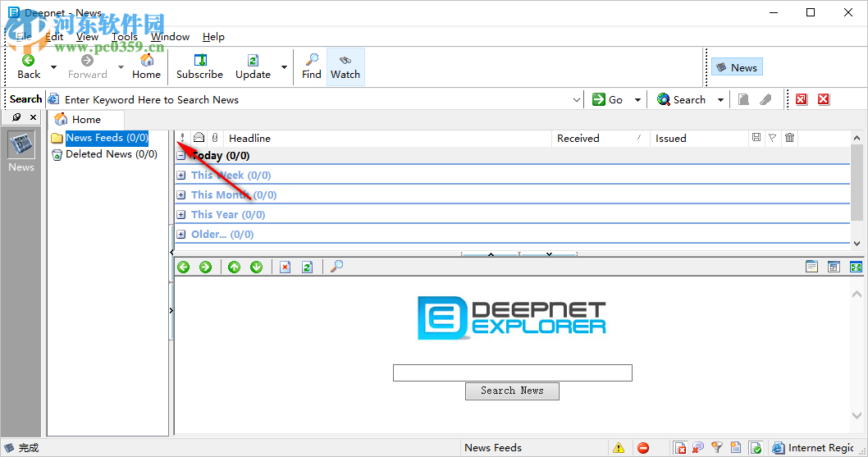Click the red restore-tab icon in search bar
Image resolution: width=868 pixels, height=457 pixels.
tap(801, 99)
